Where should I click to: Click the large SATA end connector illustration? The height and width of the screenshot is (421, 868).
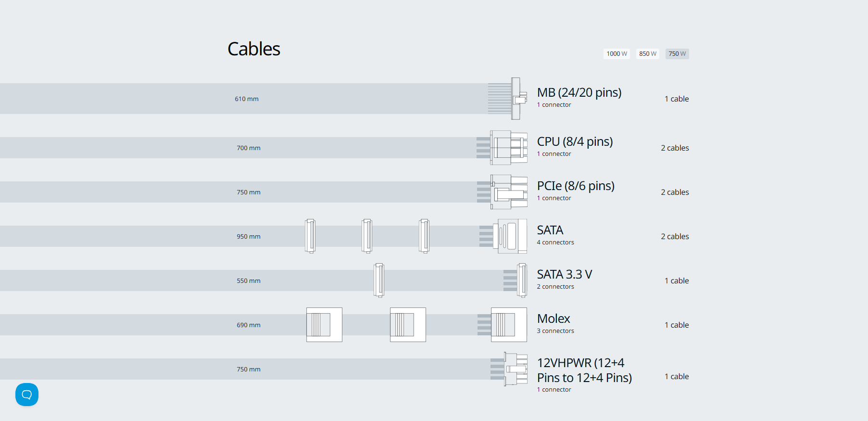pyautogui.click(x=512, y=236)
